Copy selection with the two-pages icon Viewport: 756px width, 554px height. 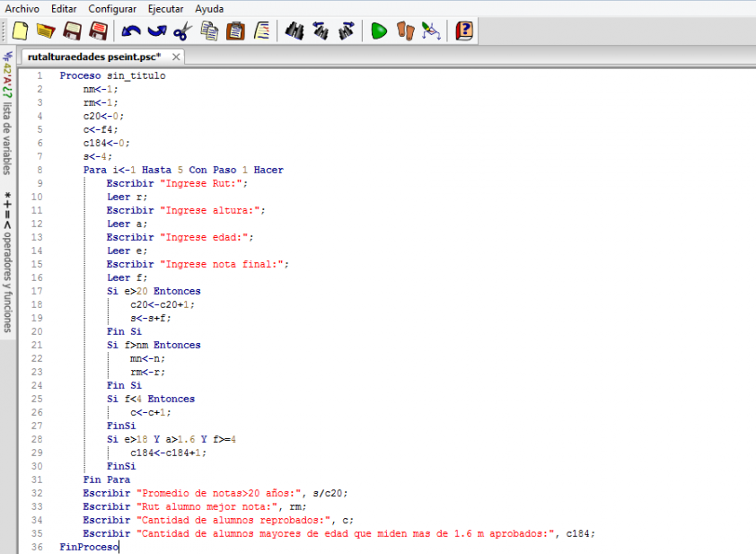[x=209, y=31]
